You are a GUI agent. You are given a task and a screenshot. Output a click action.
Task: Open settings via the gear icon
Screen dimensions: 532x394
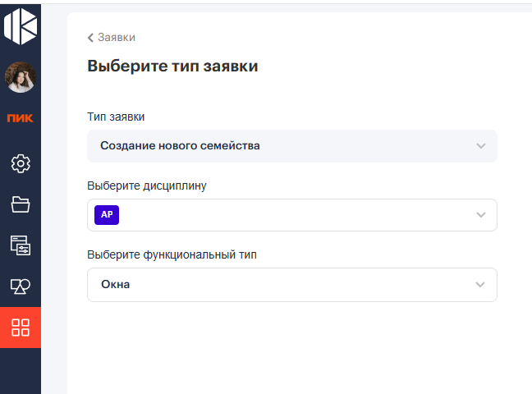point(21,163)
